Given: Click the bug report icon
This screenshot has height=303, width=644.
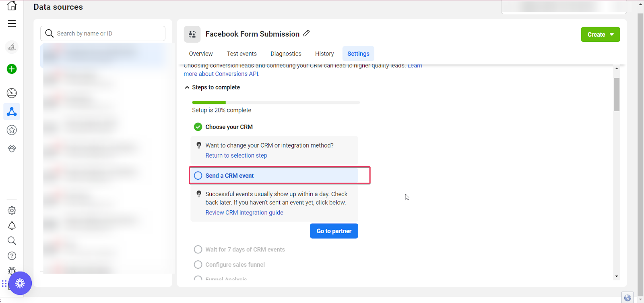Looking at the screenshot, I should [12, 270].
